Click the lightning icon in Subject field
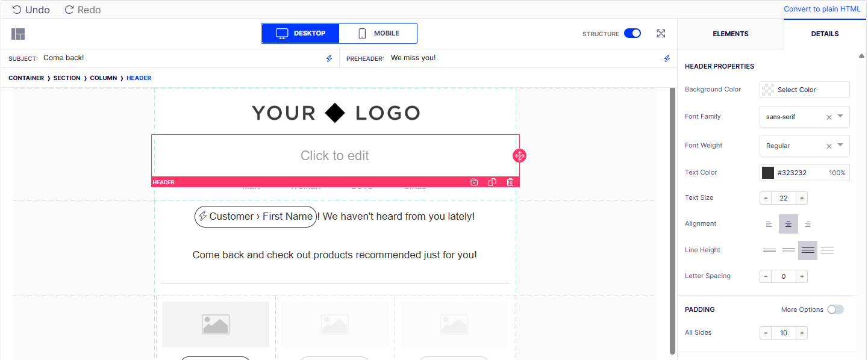The width and height of the screenshot is (868, 360). tap(329, 58)
